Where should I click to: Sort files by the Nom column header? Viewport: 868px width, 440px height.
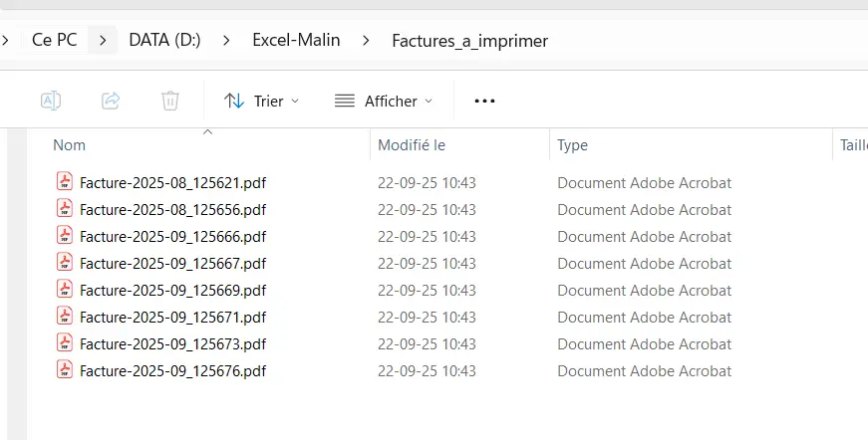pos(70,145)
